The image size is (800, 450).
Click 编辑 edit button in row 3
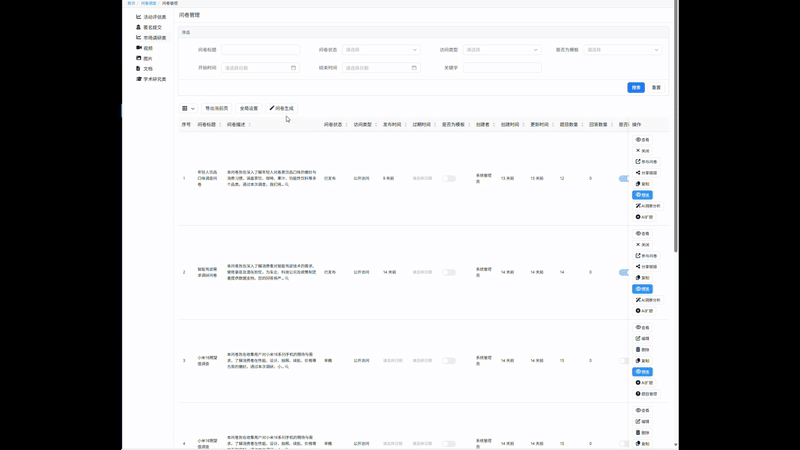pyautogui.click(x=642, y=339)
